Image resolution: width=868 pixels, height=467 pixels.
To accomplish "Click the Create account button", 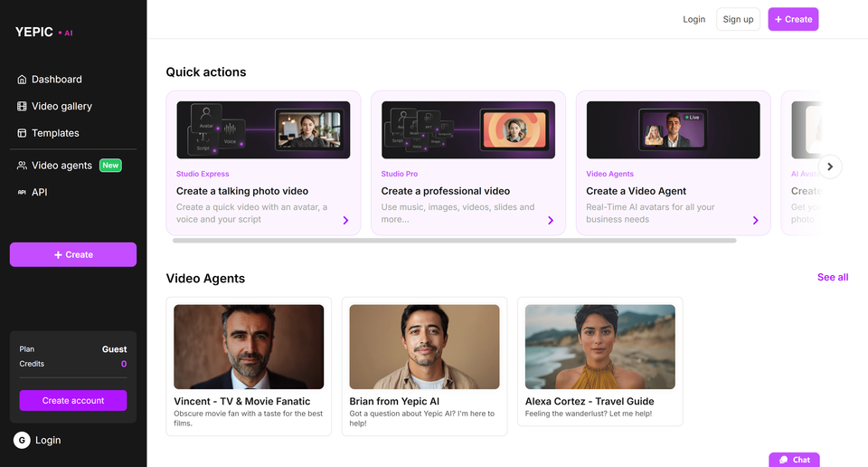I will 73,400.
